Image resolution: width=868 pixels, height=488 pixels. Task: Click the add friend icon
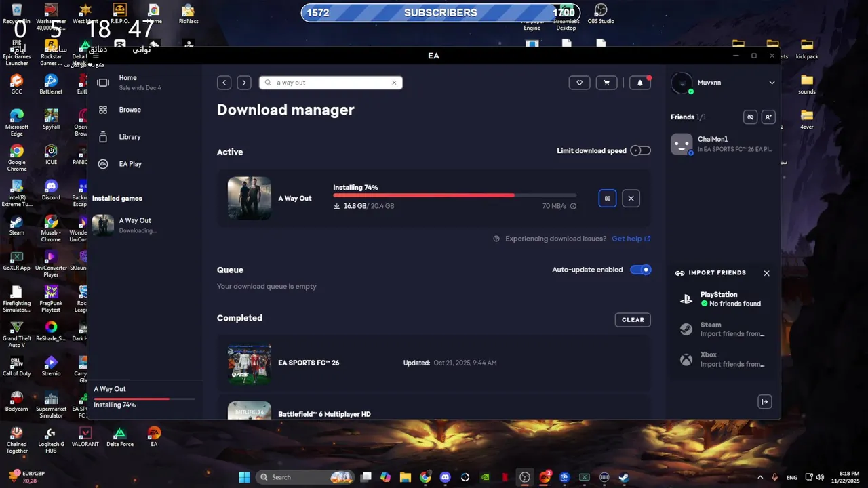pyautogui.click(x=768, y=117)
